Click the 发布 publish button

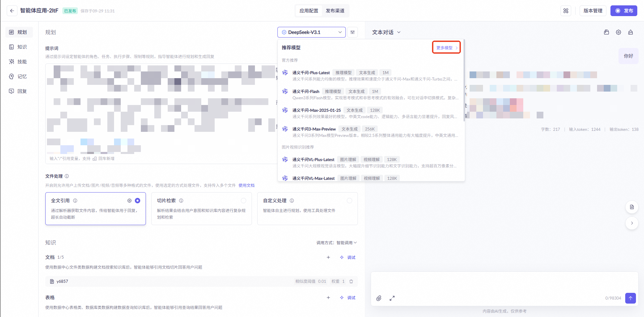pos(624,11)
